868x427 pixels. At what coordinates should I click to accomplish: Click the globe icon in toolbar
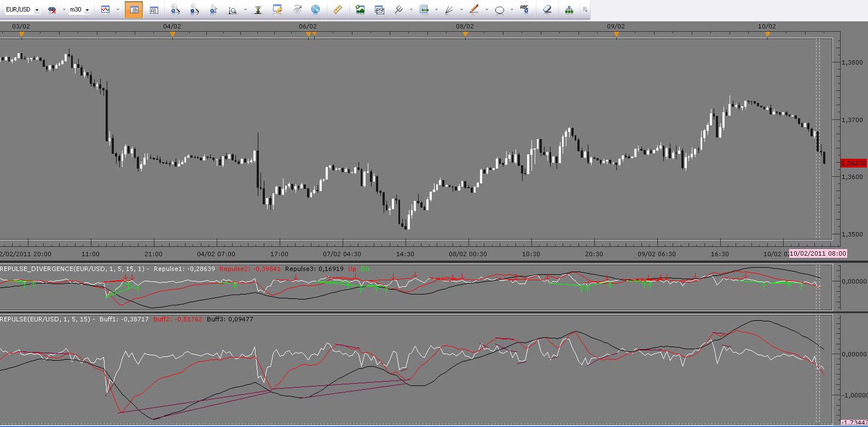click(315, 10)
